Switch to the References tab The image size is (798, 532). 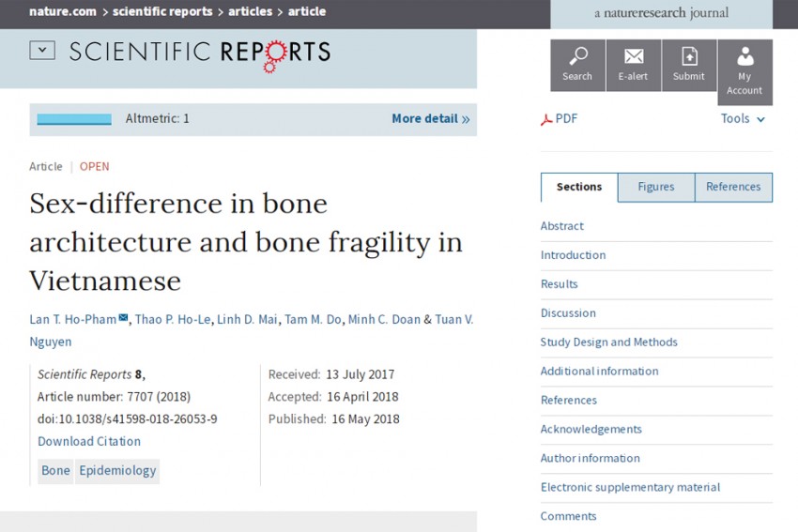pos(733,187)
